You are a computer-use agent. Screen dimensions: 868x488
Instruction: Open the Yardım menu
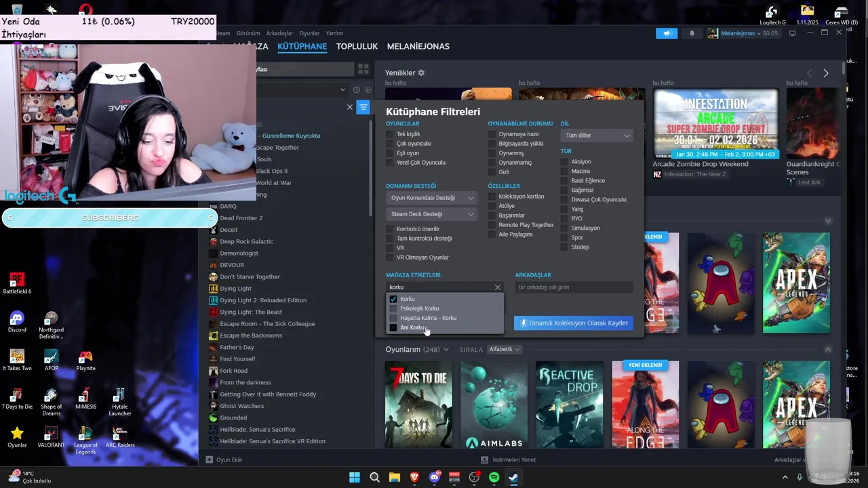pyautogui.click(x=334, y=33)
